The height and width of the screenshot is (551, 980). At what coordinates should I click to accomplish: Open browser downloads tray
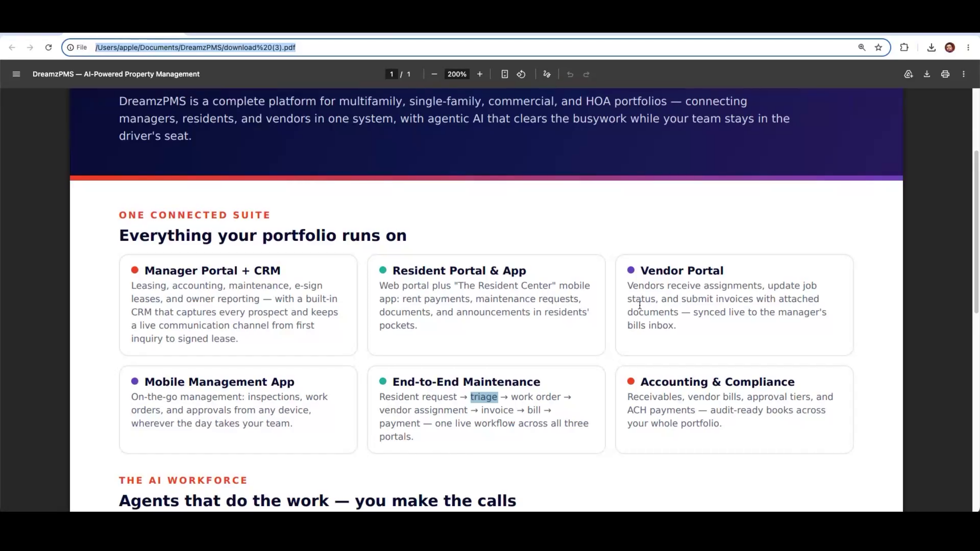tap(931, 47)
